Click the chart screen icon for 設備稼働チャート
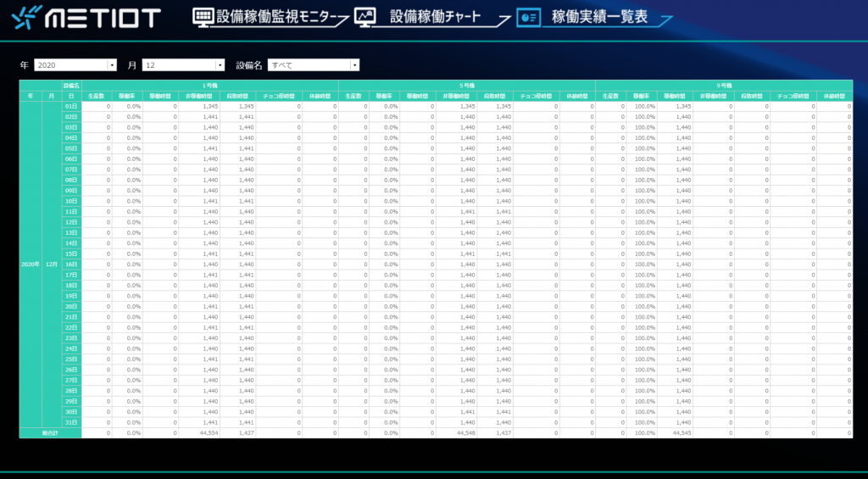Screen dimensions: 868x479 365,18
